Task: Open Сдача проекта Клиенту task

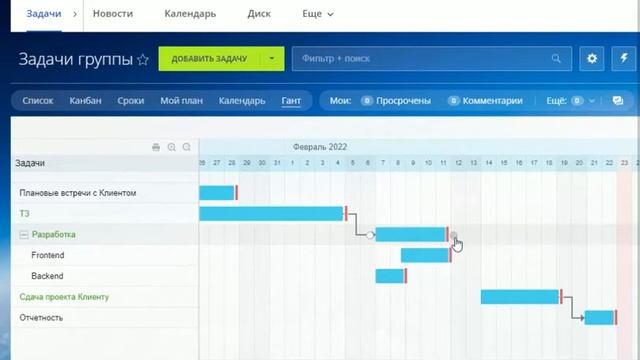Action: [x=64, y=297]
